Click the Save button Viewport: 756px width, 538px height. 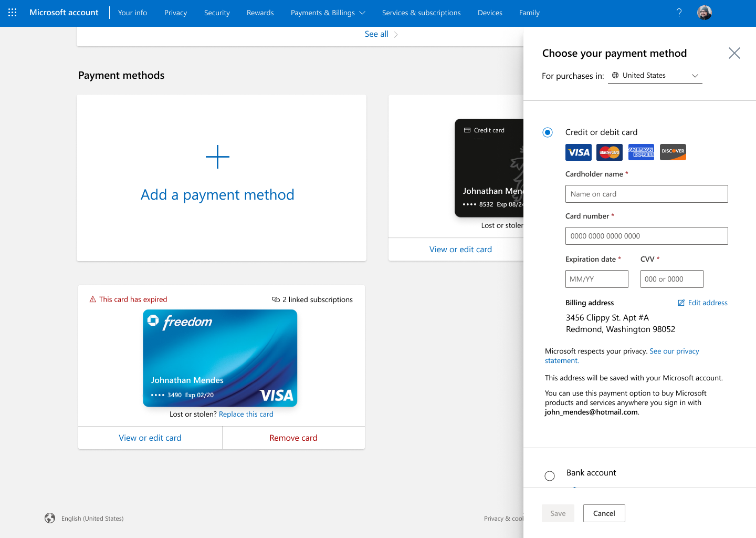pos(558,513)
